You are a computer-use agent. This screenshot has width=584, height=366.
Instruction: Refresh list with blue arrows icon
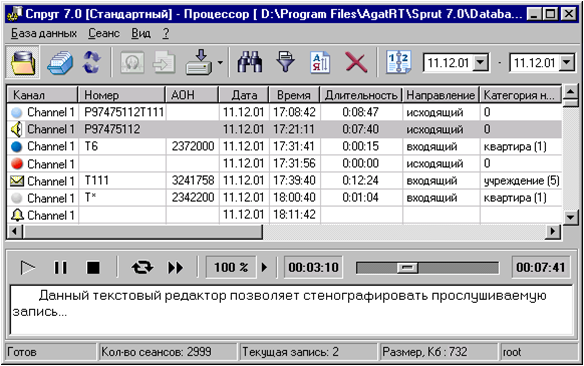(x=92, y=62)
